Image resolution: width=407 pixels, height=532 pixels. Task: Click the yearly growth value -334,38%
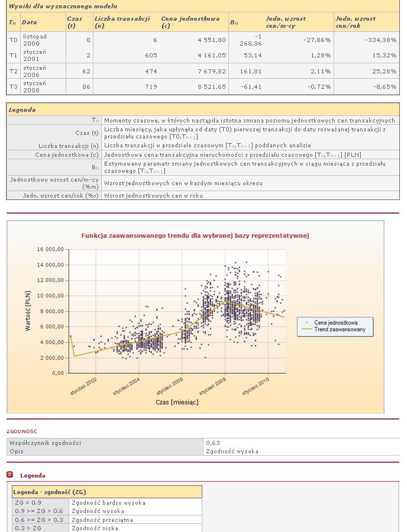(380, 40)
